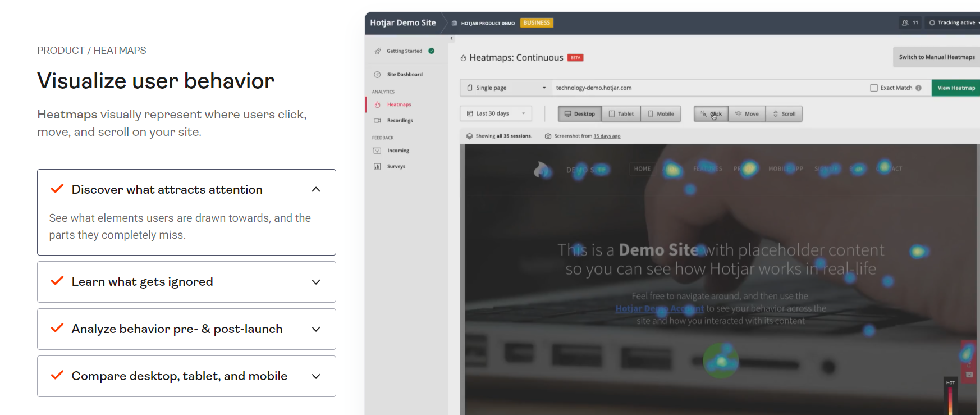Click Switch to Manual Heatmaps button
The image size is (980, 415).
[936, 57]
